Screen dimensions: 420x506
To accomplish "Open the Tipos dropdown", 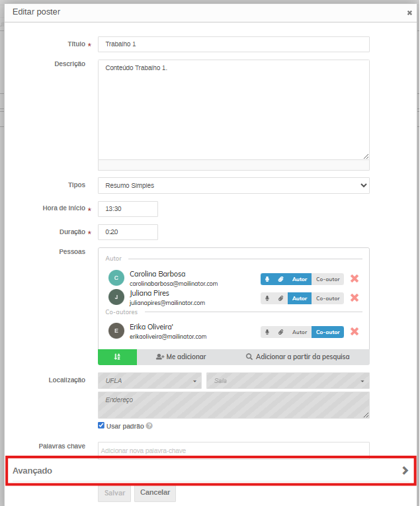I will [x=233, y=185].
